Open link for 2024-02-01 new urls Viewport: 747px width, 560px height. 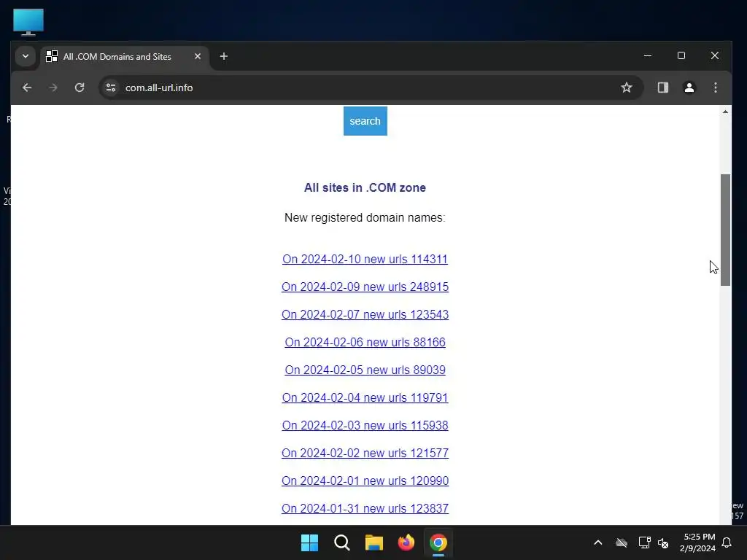click(x=365, y=481)
